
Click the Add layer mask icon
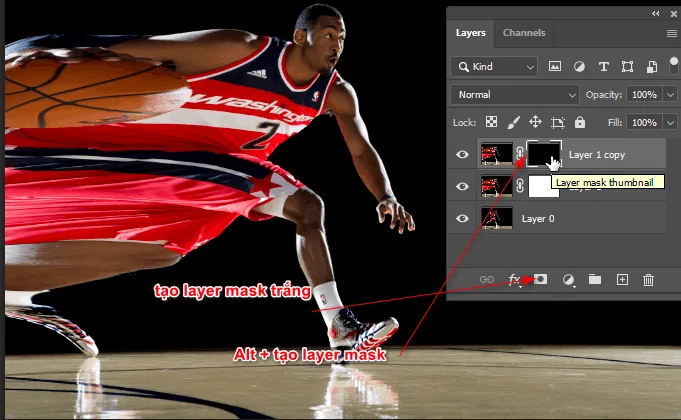pyautogui.click(x=540, y=280)
